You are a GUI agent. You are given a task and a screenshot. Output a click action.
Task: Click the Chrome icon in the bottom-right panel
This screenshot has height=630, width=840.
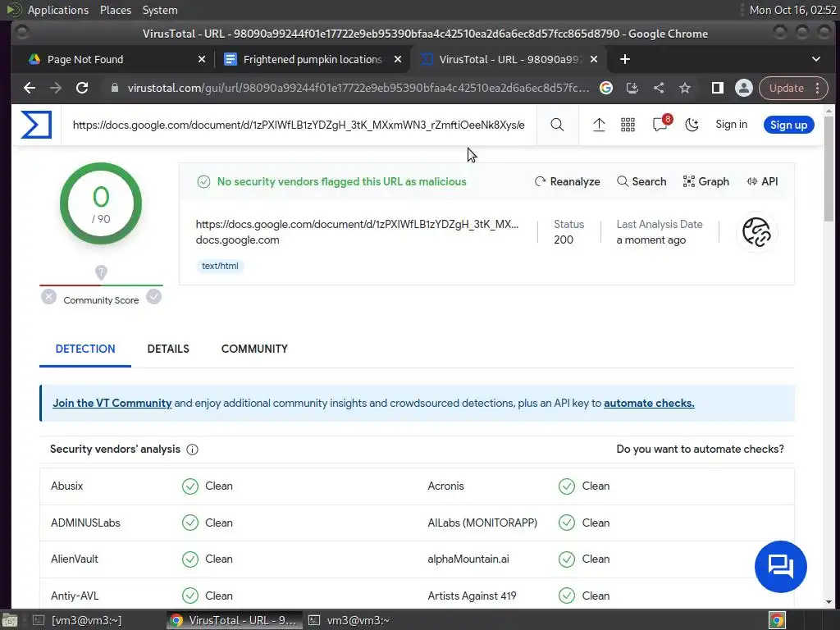coord(777,620)
